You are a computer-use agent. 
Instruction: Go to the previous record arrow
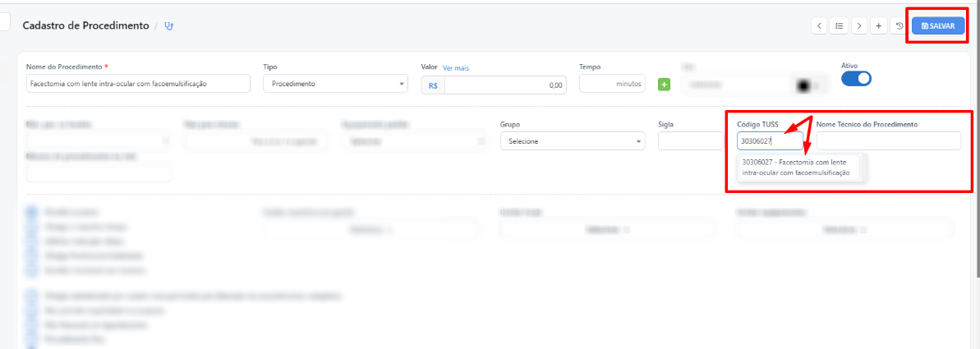pos(819,25)
